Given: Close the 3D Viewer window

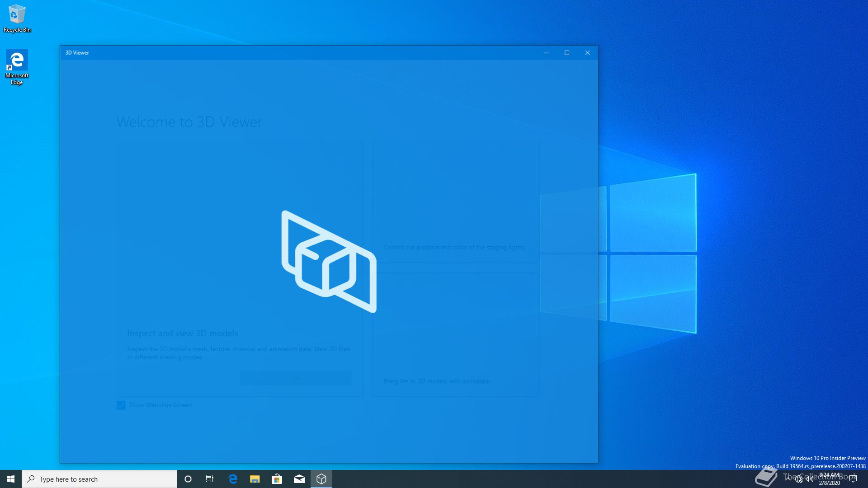Looking at the screenshot, I should (588, 53).
